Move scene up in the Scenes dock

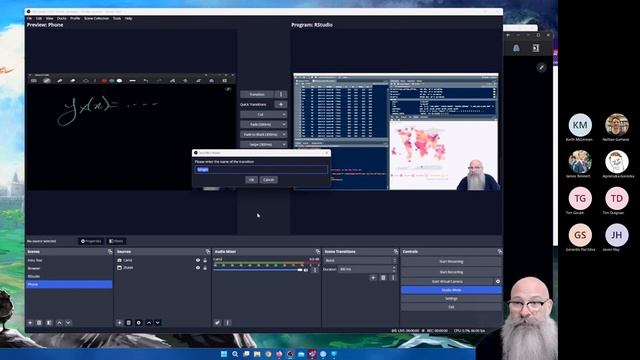(x=60, y=322)
